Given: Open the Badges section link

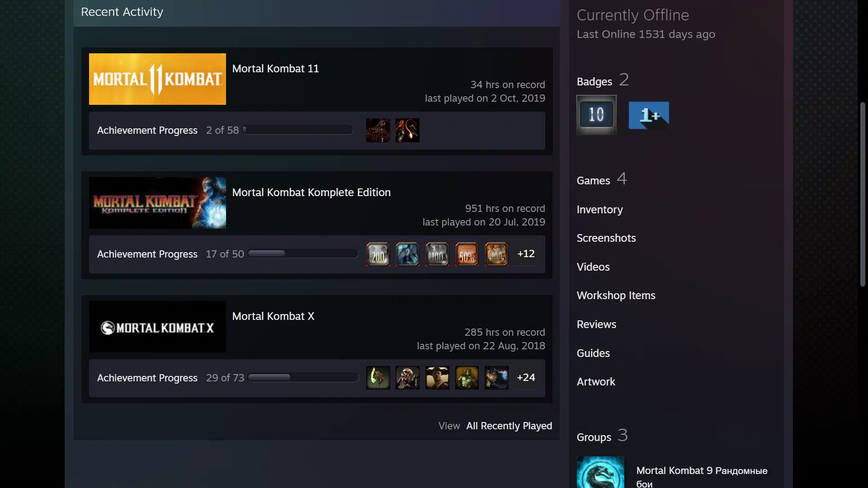Looking at the screenshot, I should click(x=603, y=80).
